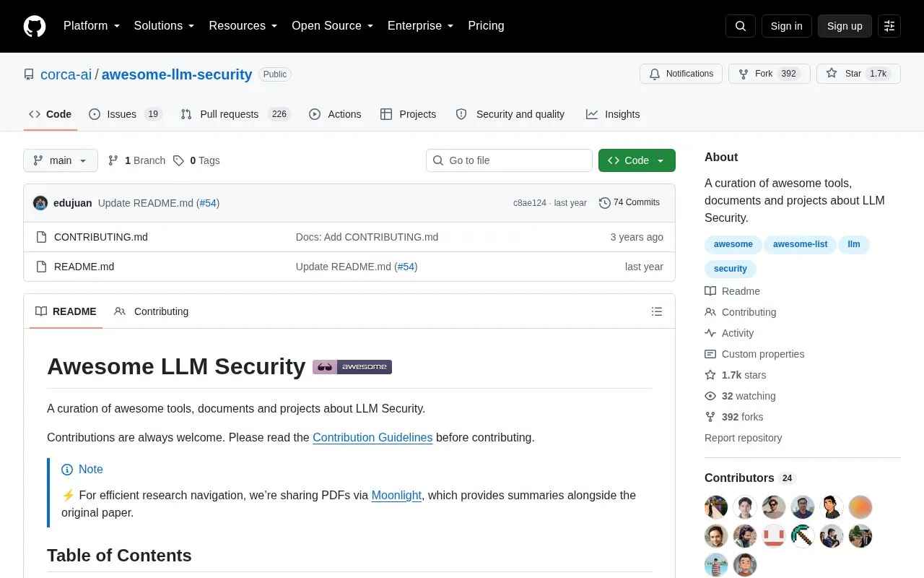Open the Contributors 24 heading link
The image size is (924, 578).
point(749,478)
